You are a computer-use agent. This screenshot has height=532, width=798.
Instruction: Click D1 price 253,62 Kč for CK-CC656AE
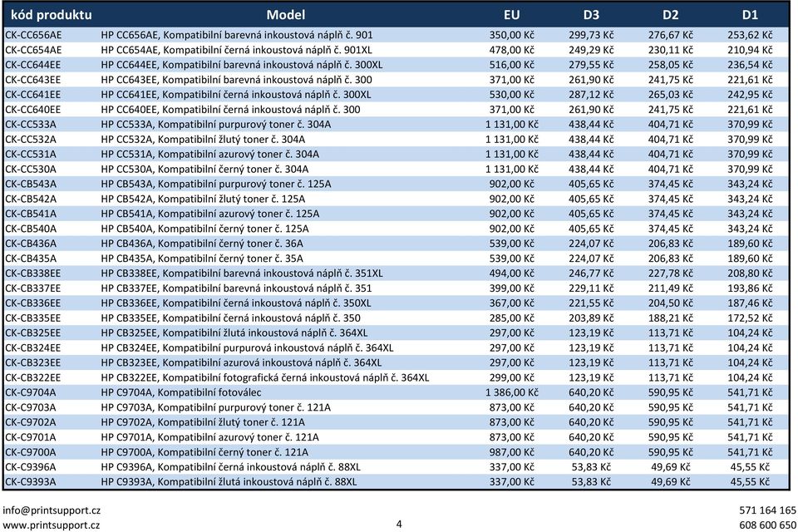[x=750, y=35]
